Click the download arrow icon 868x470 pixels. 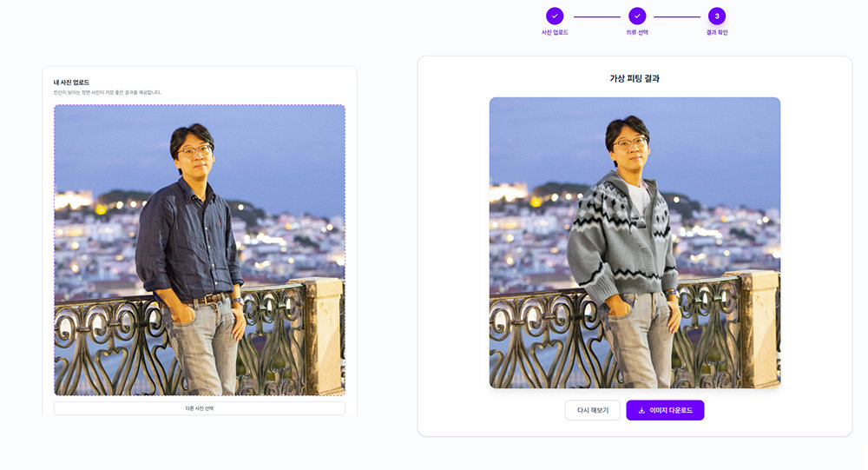[641, 410]
